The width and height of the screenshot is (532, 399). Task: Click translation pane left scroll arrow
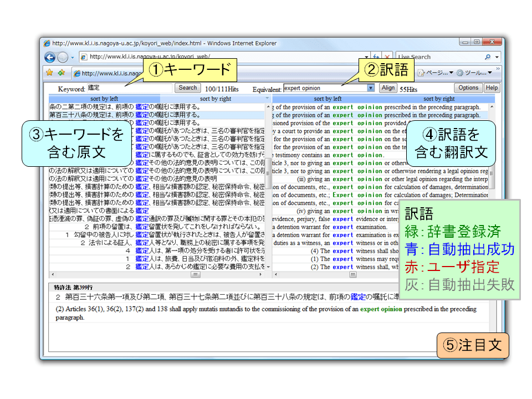coord(275,274)
